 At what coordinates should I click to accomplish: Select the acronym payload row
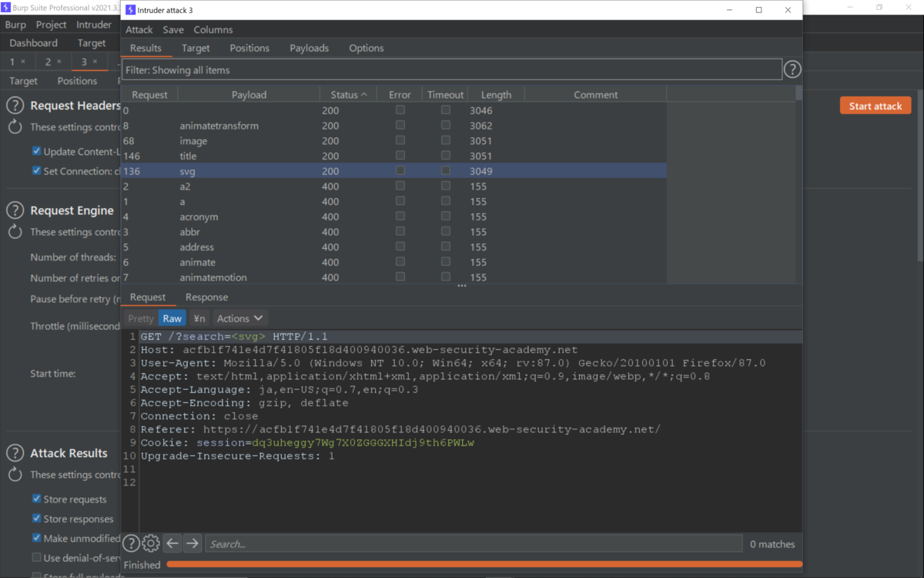(393, 217)
